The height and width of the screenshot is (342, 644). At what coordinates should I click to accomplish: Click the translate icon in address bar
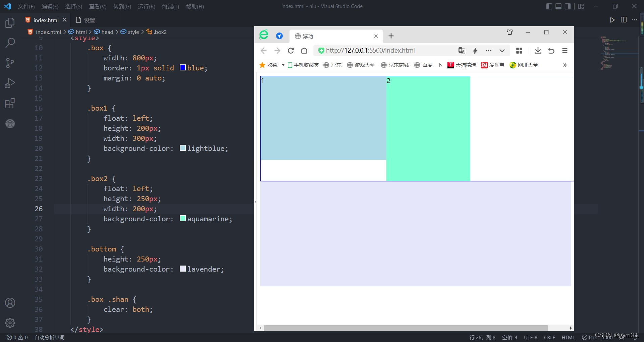[462, 51]
